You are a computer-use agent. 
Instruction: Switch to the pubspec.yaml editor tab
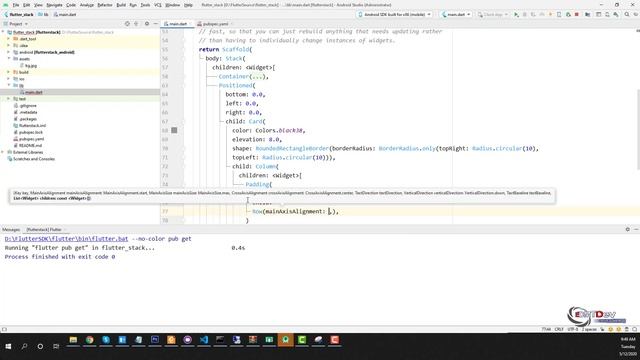tap(214, 24)
